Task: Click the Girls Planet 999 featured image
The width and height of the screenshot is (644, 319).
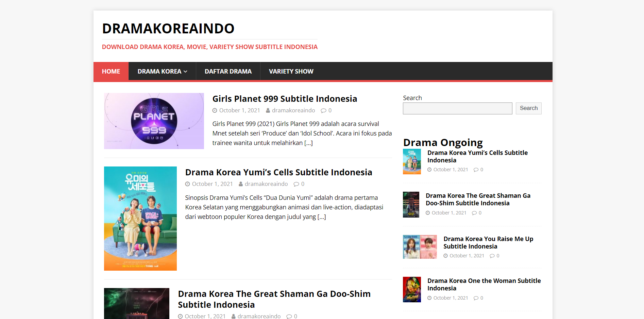Action: pyautogui.click(x=154, y=121)
